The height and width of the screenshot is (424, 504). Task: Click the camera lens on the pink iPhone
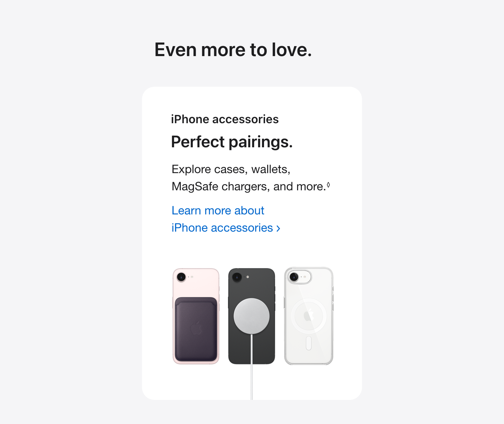(x=181, y=277)
